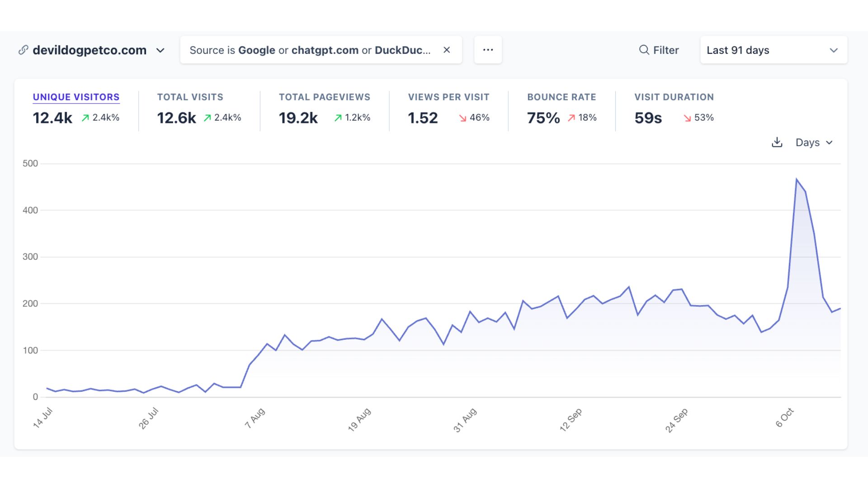Click the red arrow next to 53%

[686, 118]
